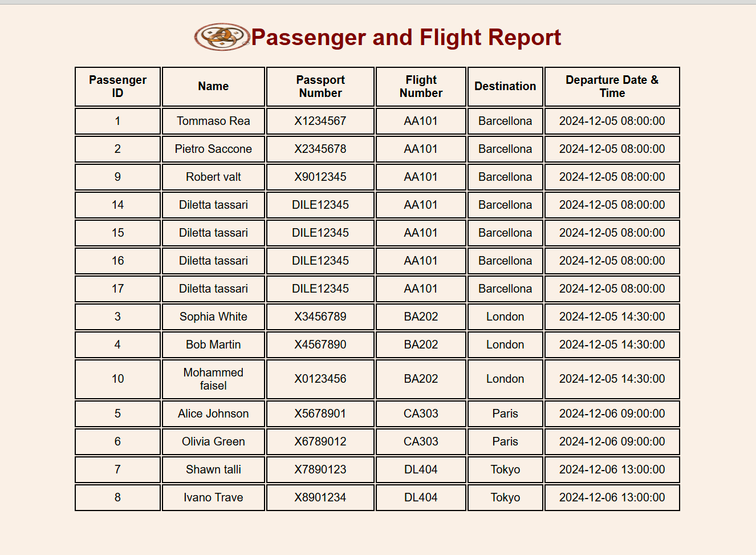Click passport number X6789012
The width and height of the screenshot is (756, 555).
pos(320,441)
